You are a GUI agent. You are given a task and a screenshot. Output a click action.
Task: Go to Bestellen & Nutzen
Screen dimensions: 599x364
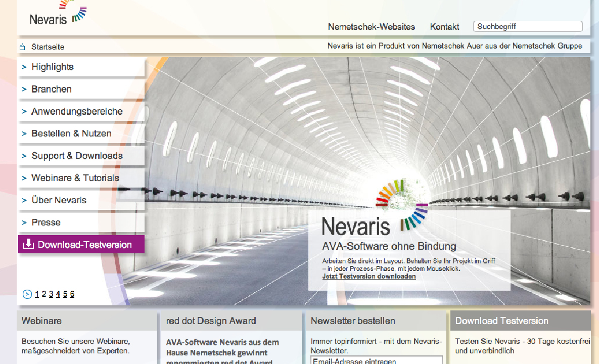click(81, 133)
